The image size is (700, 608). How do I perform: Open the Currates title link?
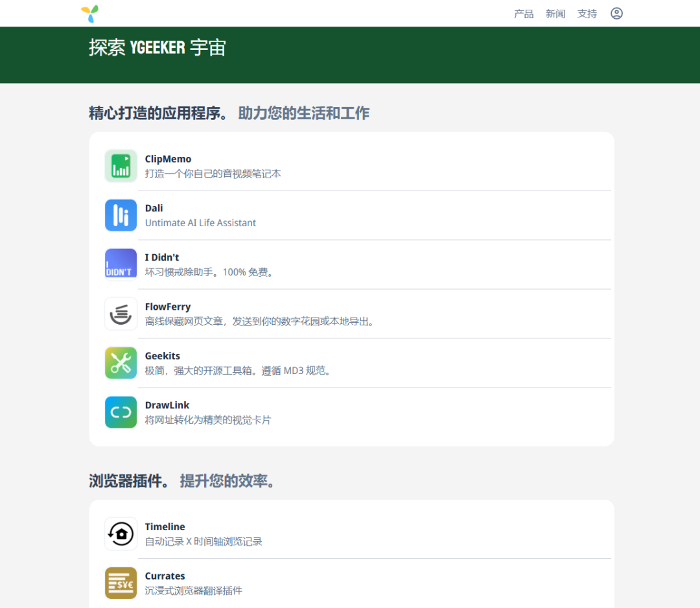coord(165,576)
